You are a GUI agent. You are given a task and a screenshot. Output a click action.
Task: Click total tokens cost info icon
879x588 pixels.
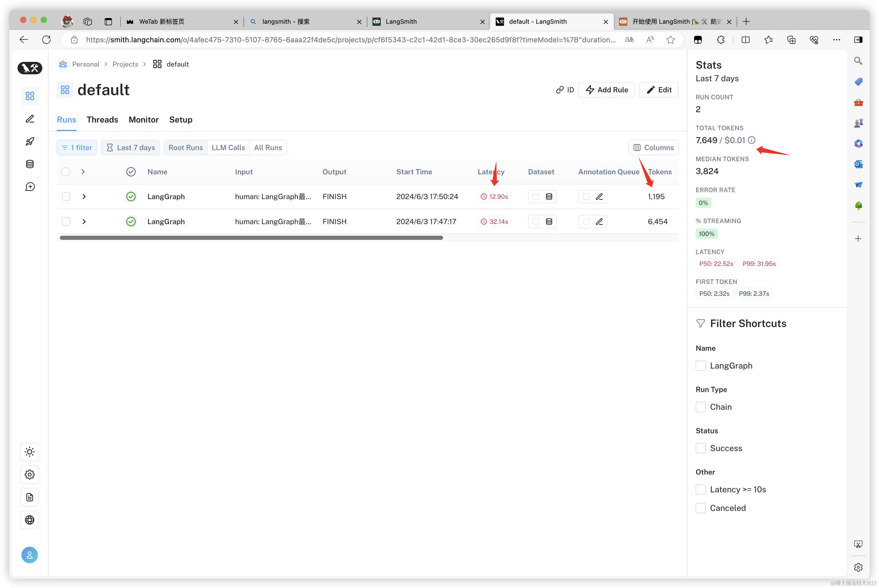pos(751,140)
